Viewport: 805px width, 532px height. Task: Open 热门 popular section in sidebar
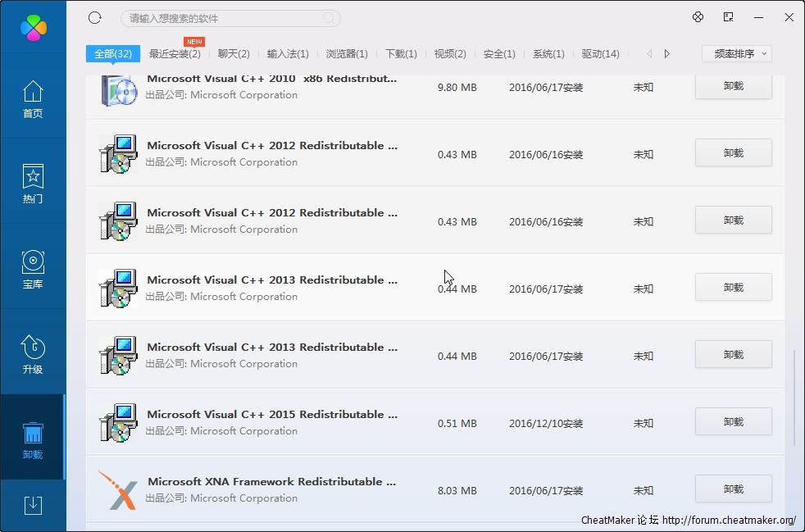[33, 184]
